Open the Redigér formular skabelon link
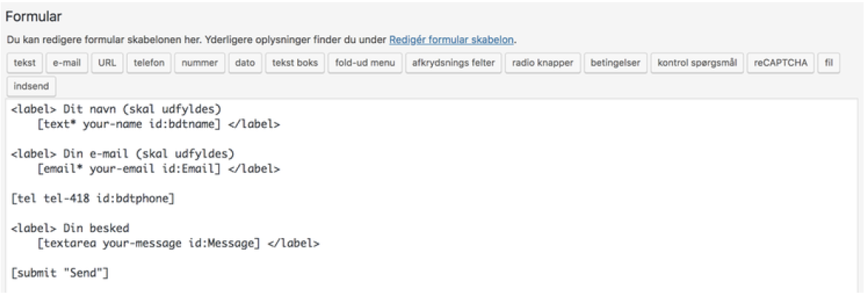The width and height of the screenshot is (868, 300). click(x=453, y=40)
